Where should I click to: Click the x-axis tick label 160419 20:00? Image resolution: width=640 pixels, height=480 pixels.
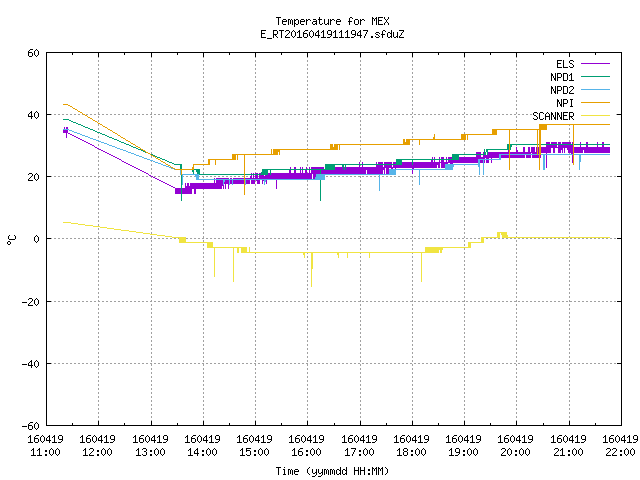(x=516, y=446)
